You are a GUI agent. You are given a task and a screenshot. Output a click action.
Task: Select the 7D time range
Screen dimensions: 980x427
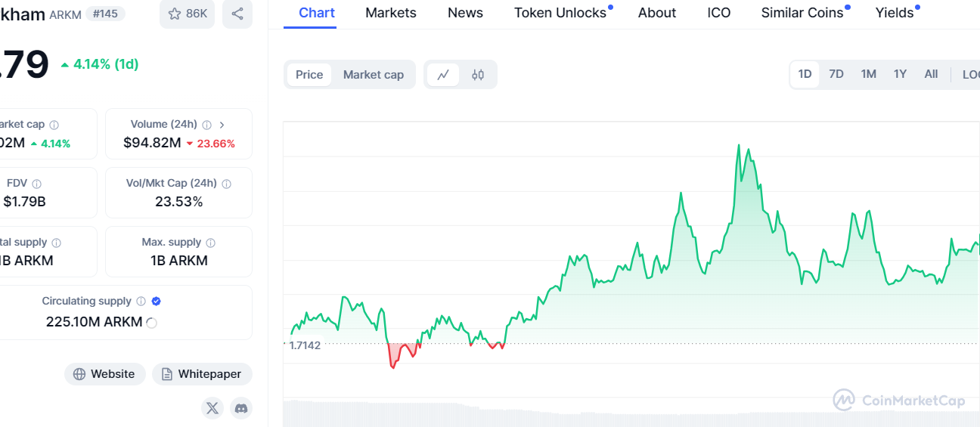(x=836, y=74)
